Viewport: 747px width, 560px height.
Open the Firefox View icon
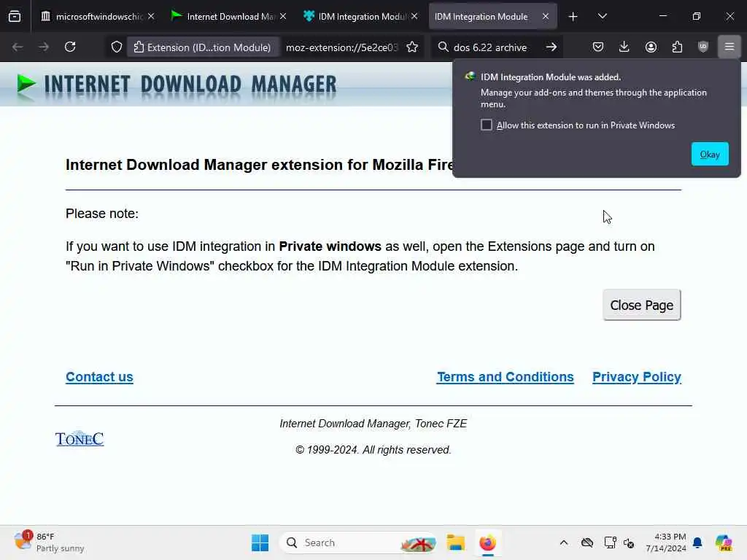15,17
